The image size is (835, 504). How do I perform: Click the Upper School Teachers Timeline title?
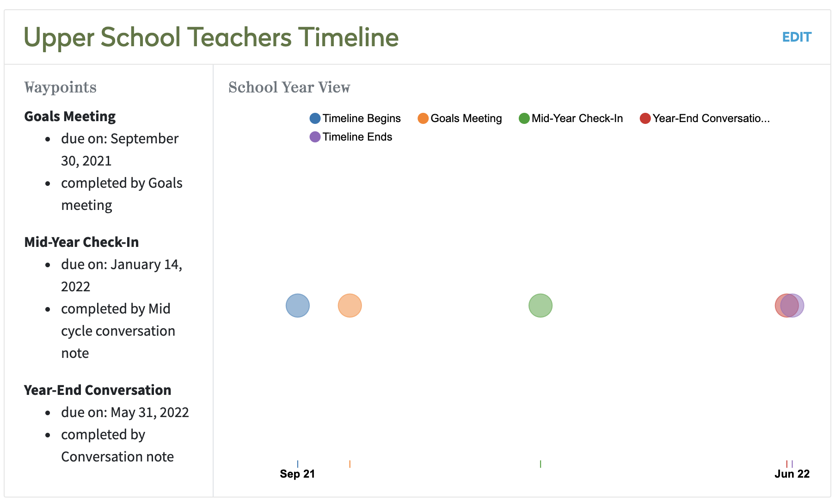(211, 37)
